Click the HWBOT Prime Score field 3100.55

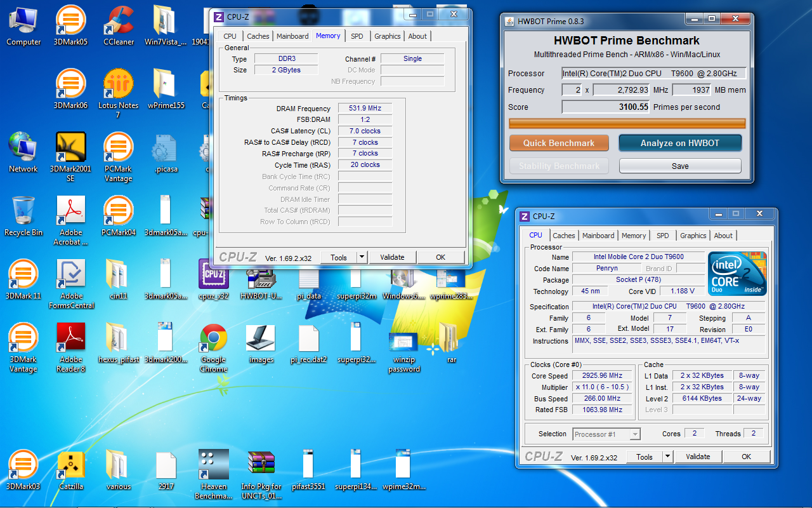tap(606, 107)
